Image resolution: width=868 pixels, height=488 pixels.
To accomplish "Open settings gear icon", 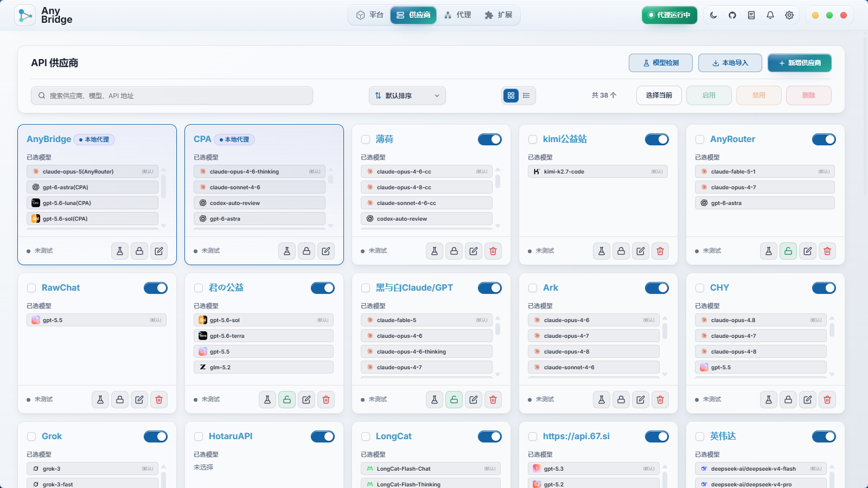I will click(789, 15).
